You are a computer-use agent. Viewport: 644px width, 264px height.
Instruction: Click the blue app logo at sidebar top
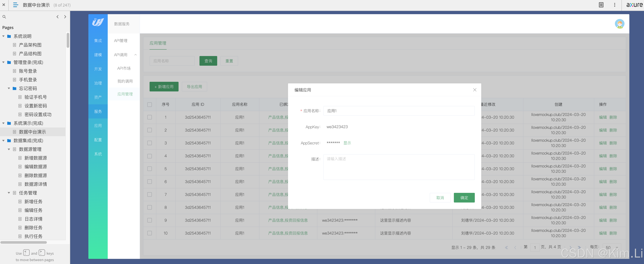98,22
